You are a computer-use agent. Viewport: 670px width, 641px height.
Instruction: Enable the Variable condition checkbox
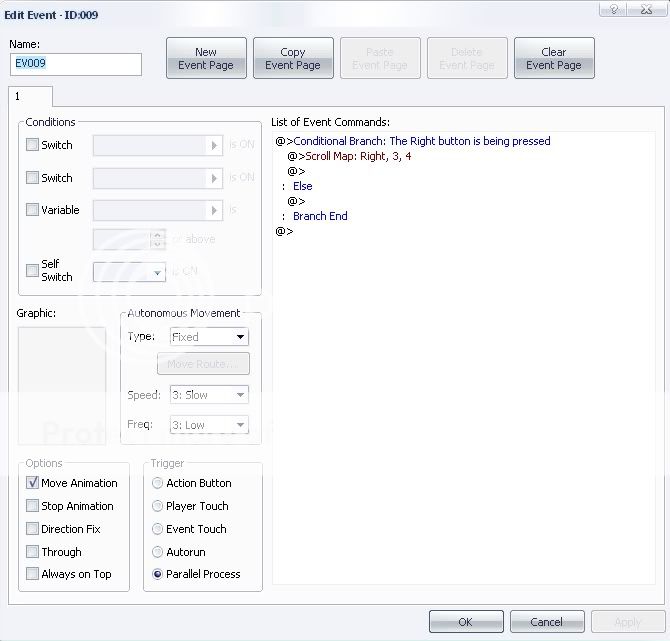pyautogui.click(x=33, y=210)
